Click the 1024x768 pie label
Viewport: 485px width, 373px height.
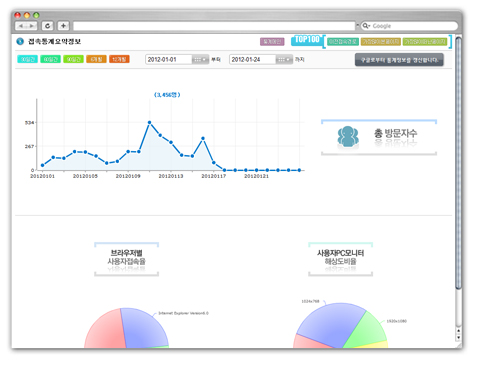click(310, 302)
